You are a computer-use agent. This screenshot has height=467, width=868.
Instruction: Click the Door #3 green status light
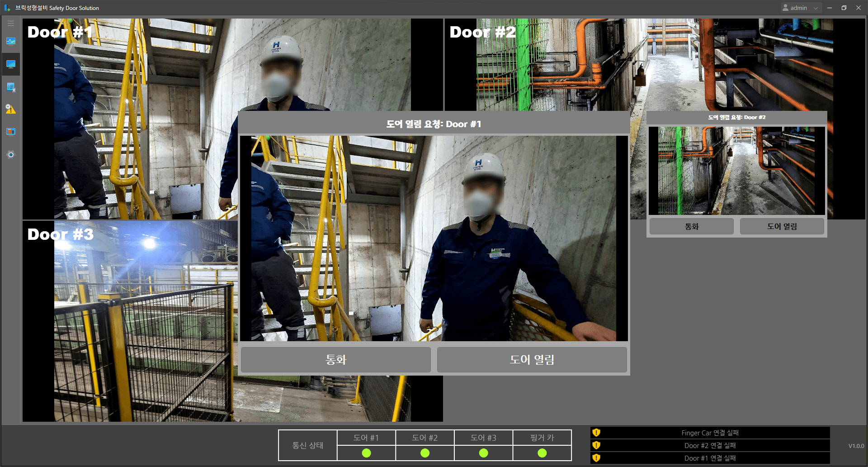[x=483, y=453]
